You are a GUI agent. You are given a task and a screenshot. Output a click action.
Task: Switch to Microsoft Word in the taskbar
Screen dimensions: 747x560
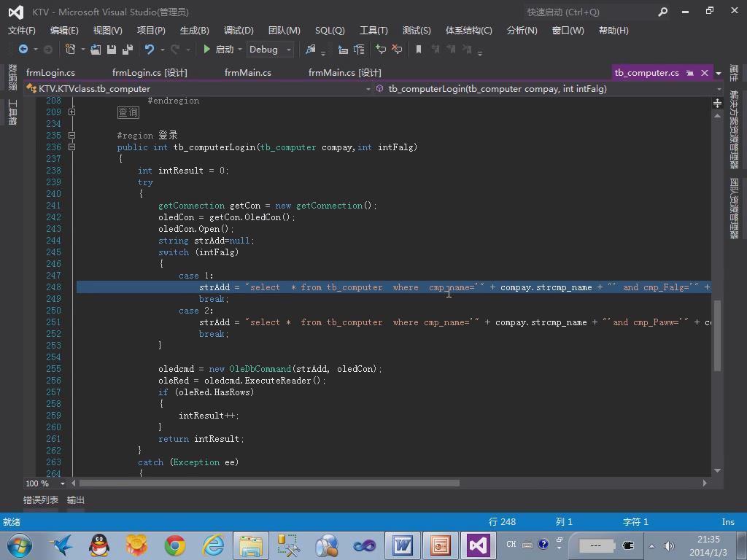tap(402, 545)
